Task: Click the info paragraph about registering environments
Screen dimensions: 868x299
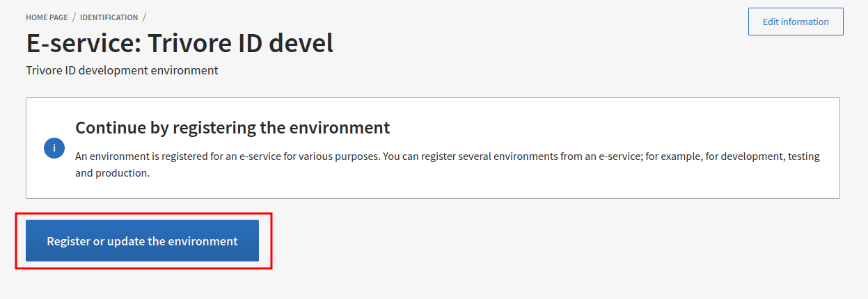Action: (447, 164)
